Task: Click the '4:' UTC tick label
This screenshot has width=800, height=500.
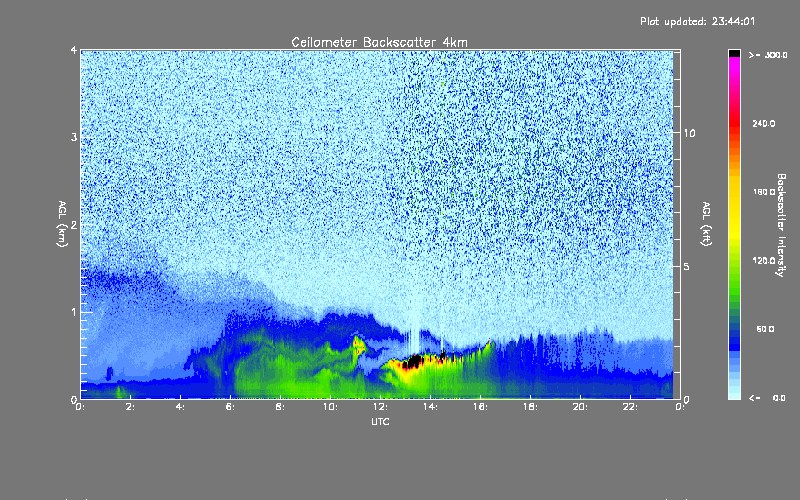Action: 181,407
